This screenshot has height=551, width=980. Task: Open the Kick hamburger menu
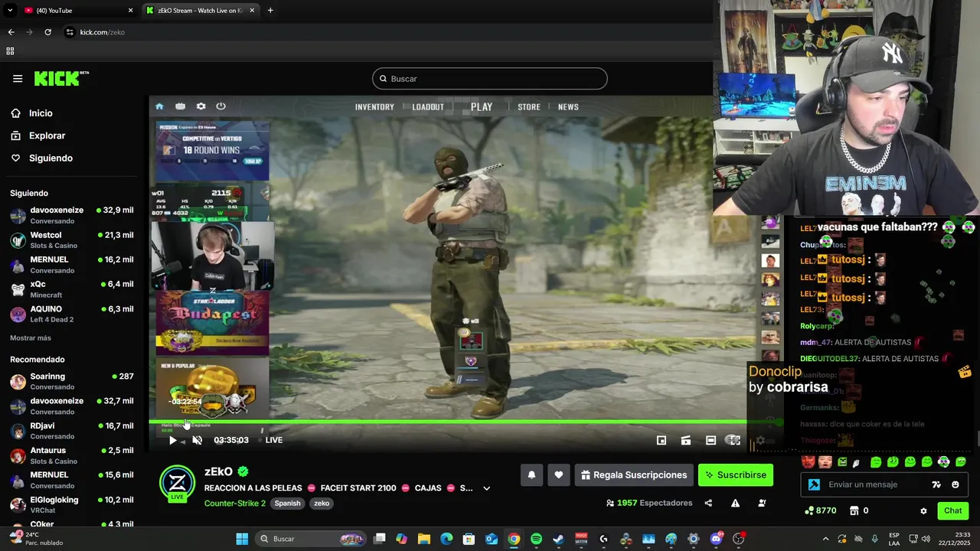pyautogui.click(x=18, y=78)
